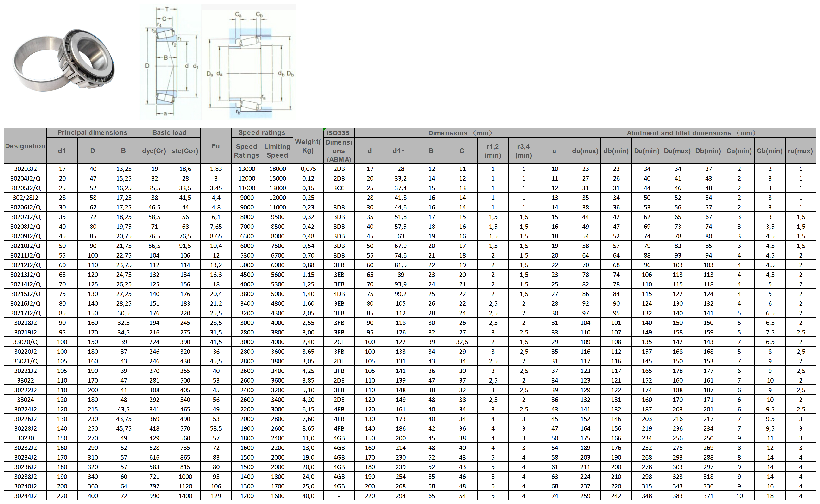Click the bearing cross-section dimension diagram
Screen dimensions: 820x504
pyautogui.click(x=171, y=62)
